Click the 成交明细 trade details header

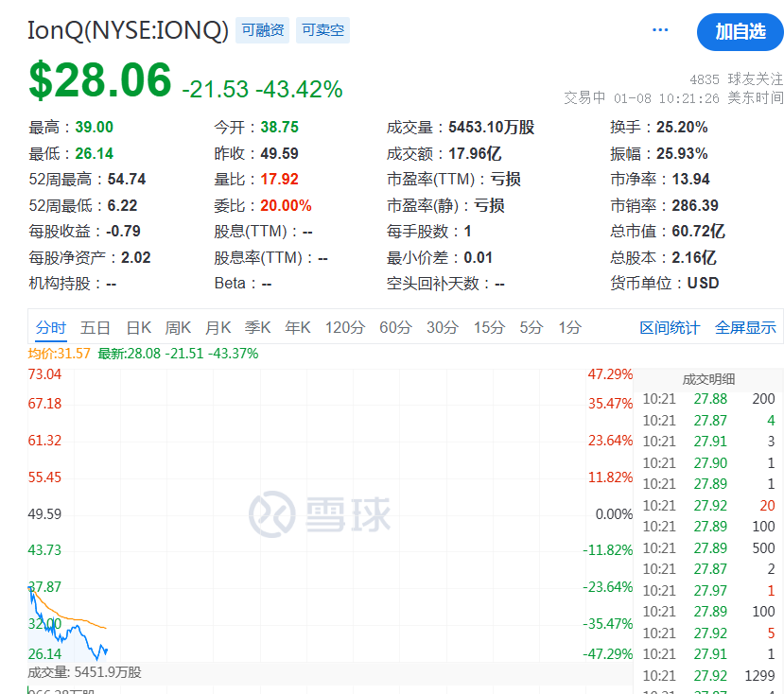pos(708,379)
